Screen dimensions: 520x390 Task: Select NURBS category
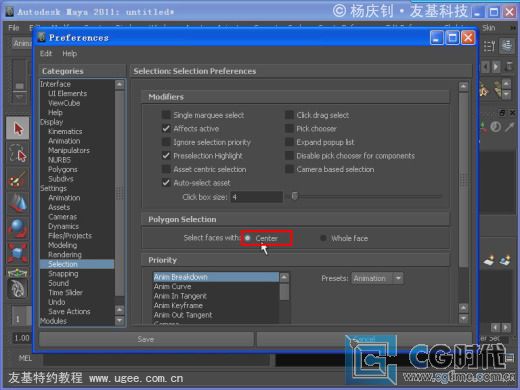(x=59, y=160)
